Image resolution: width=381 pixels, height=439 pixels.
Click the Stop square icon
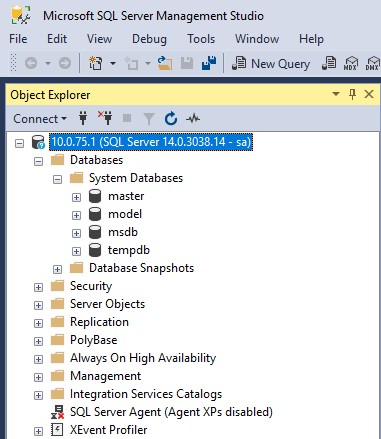click(127, 118)
